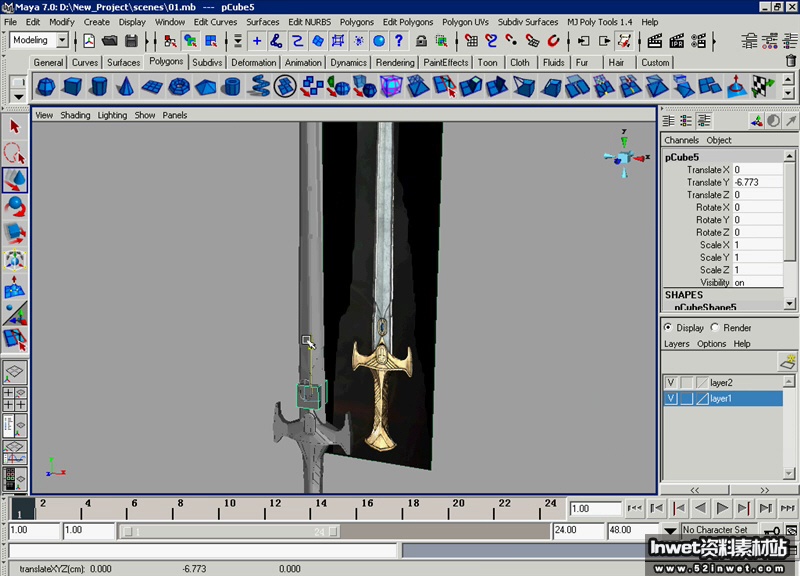
Task: Open the shelf options arrow menu
Action: [18, 96]
